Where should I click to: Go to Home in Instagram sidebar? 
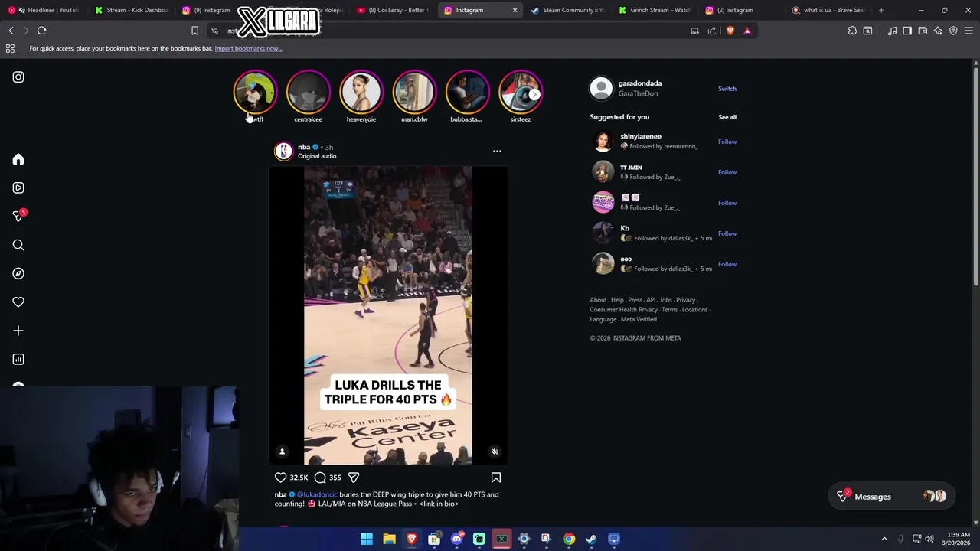click(x=18, y=159)
